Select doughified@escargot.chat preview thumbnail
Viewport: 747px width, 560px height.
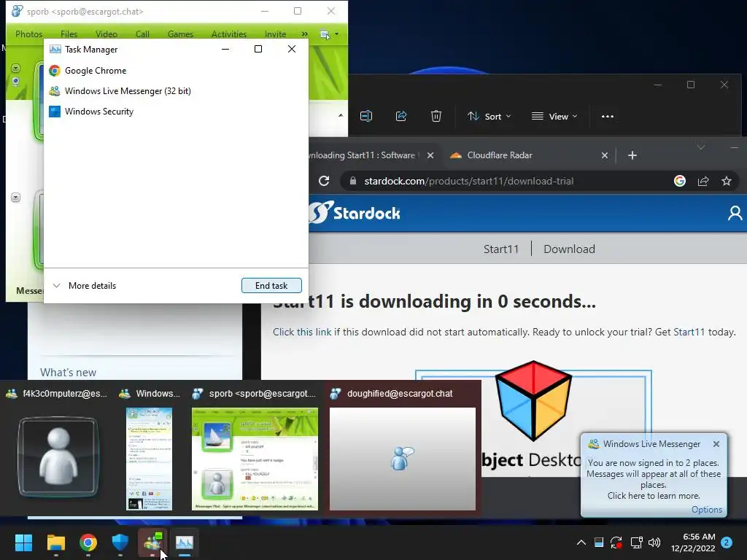(402, 449)
